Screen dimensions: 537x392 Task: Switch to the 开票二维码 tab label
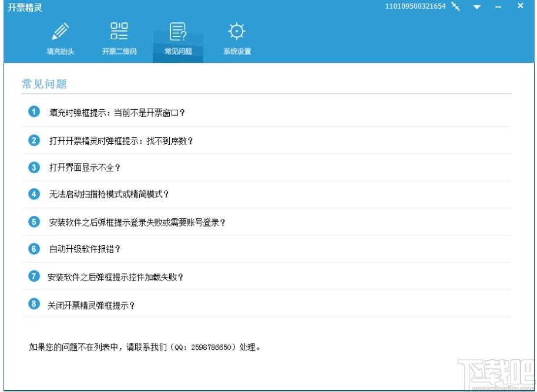pos(119,52)
